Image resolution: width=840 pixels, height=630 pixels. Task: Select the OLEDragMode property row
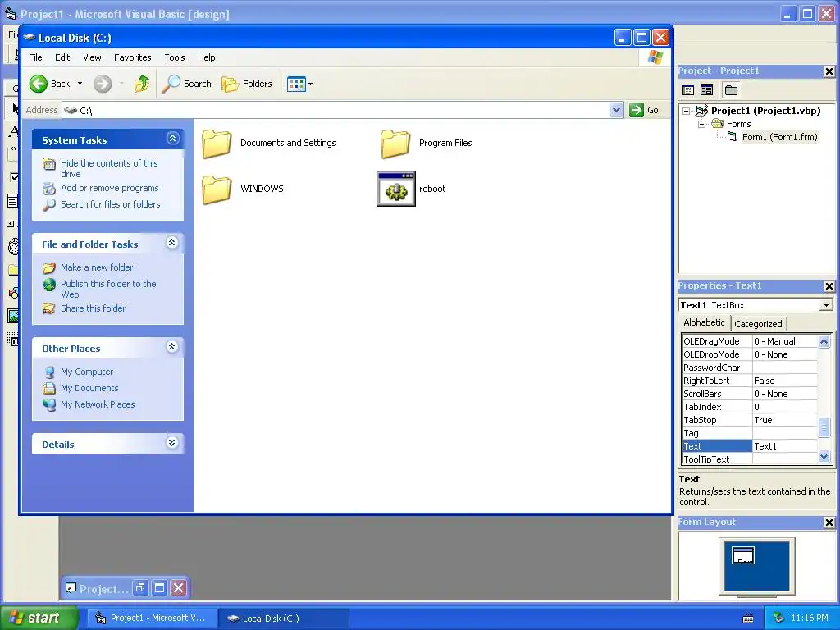tap(750, 341)
